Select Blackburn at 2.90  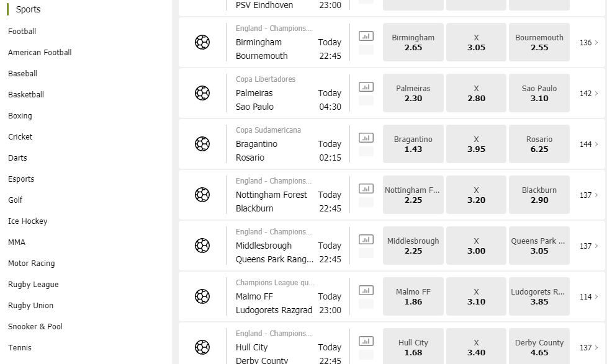click(x=539, y=195)
